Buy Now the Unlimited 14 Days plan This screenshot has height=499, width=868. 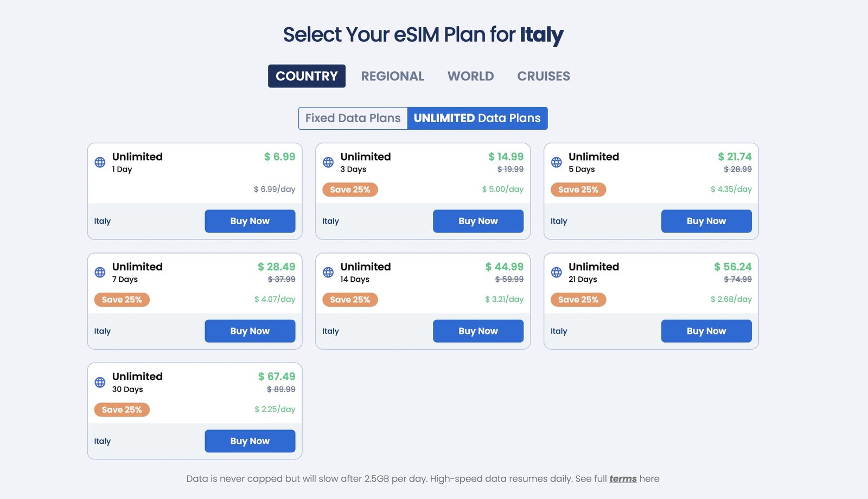tap(478, 331)
